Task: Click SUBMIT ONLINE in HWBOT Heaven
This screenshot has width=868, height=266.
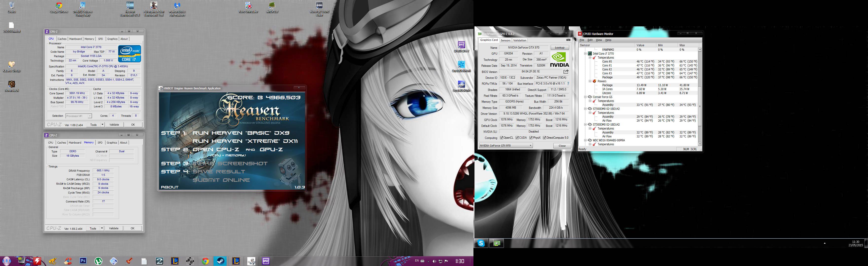Action: [221, 180]
